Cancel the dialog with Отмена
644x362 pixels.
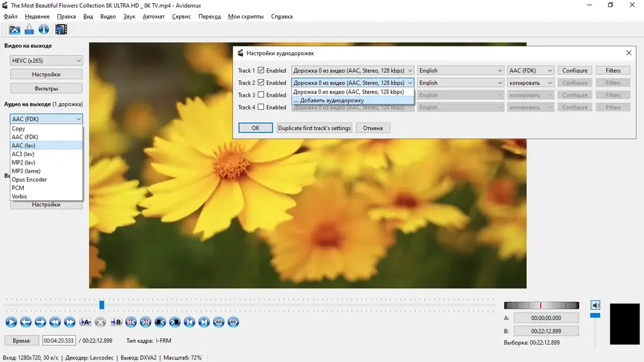[x=373, y=128]
